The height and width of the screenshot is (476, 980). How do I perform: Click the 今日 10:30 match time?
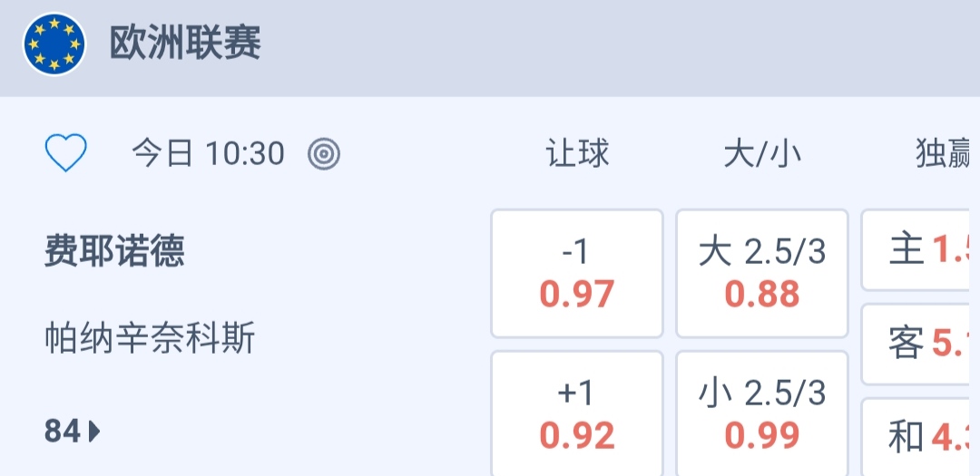pyautogui.click(x=209, y=154)
